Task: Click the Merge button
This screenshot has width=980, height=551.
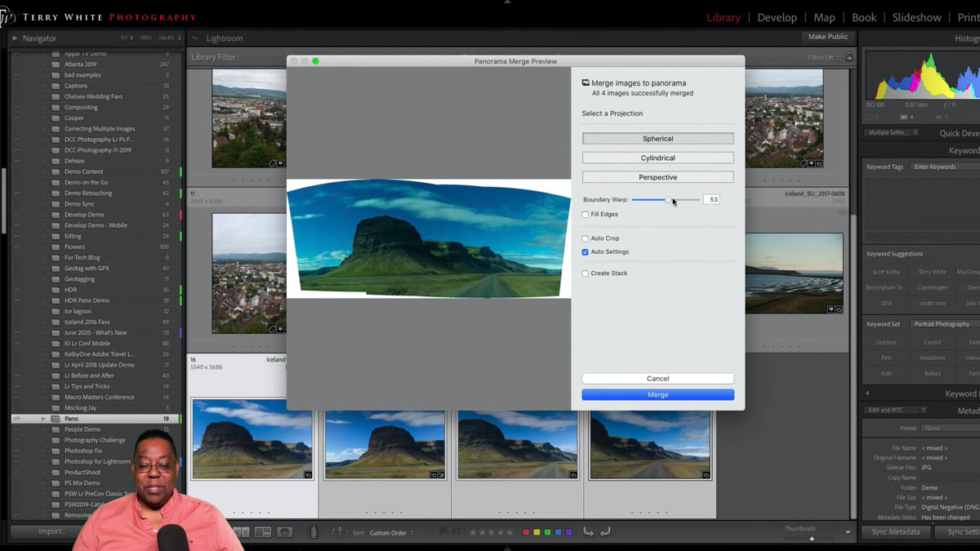Action: (657, 394)
